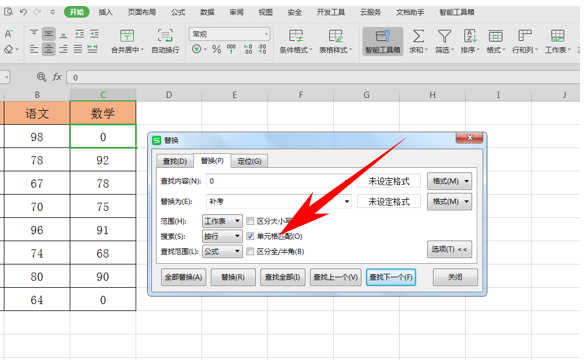
Task: Decrease the cell indent
Action: coord(79,34)
